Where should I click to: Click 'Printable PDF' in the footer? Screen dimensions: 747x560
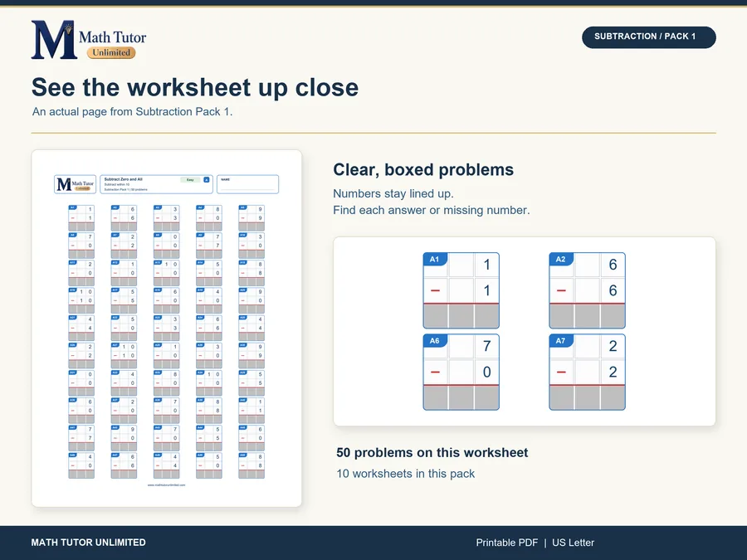pos(507,543)
